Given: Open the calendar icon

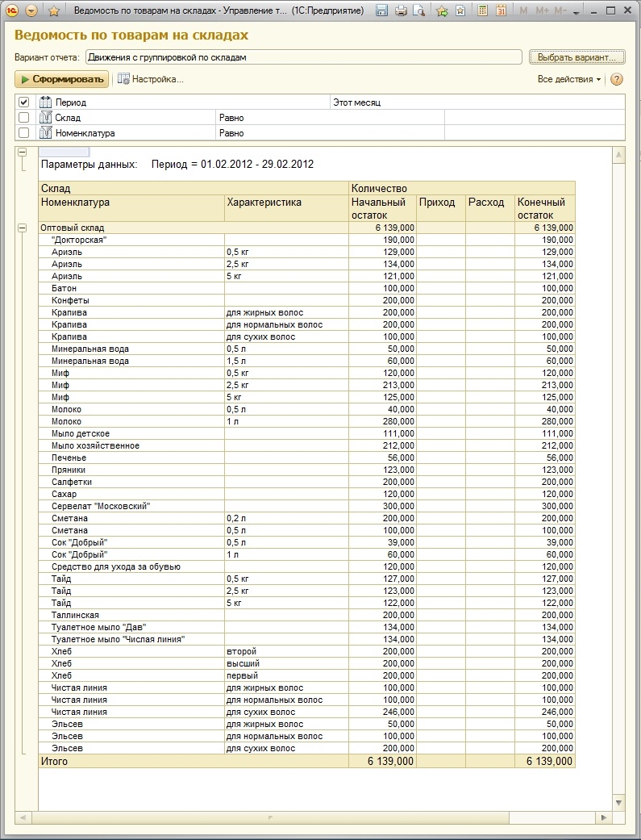Looking at the screenshot, I should pos(502,10).
